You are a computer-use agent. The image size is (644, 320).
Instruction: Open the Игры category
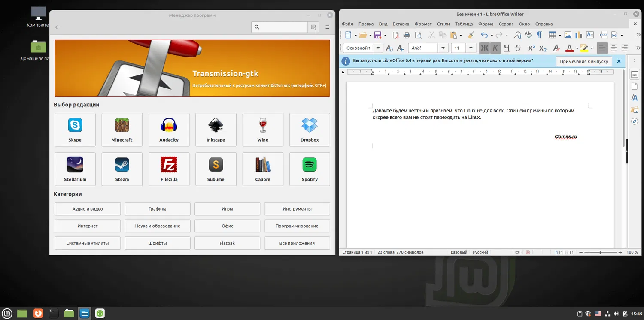tap(228, 209)
